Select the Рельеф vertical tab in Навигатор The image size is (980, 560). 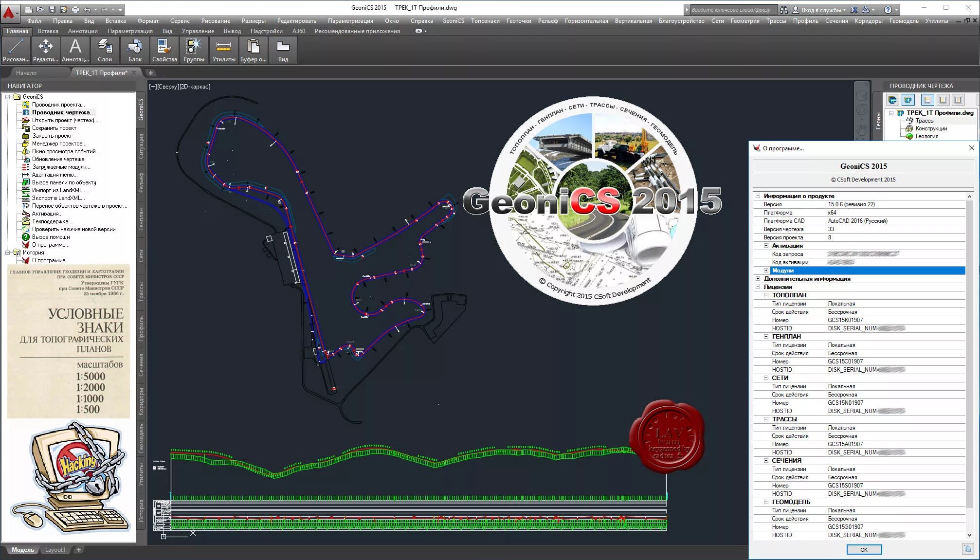[141, 182]
